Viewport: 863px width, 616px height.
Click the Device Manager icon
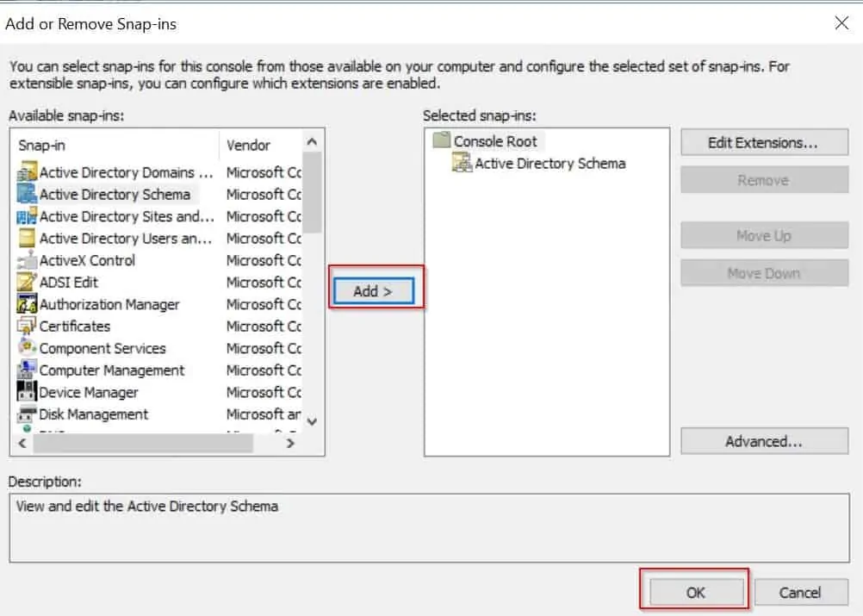27,392
